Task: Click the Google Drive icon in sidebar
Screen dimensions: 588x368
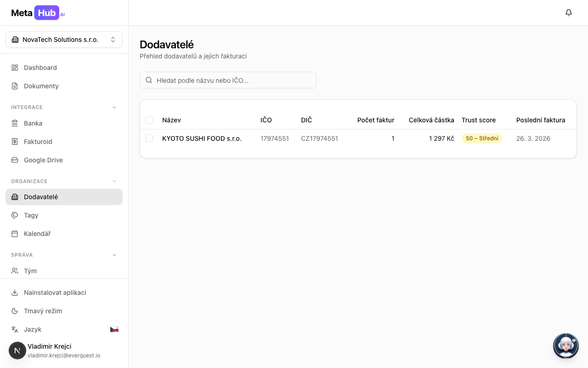Action: (x=15, y=160)
